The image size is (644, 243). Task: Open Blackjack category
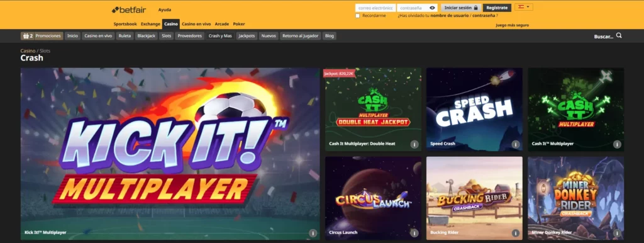(146, 36)
